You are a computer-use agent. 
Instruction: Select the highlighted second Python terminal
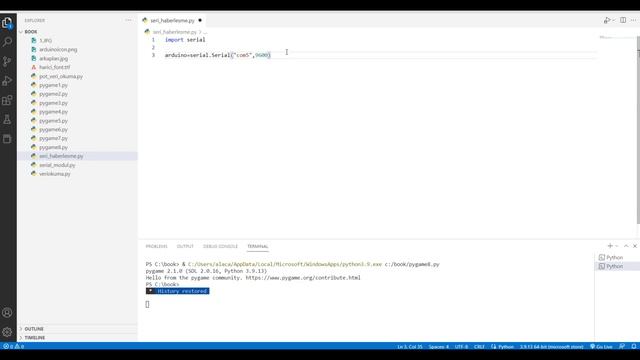(616, 266)
